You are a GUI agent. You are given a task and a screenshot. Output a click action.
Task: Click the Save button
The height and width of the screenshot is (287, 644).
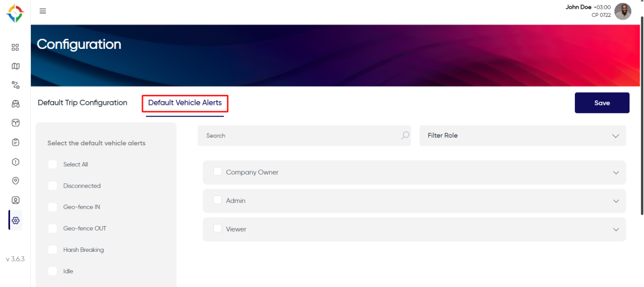click(x=602, y=103)
